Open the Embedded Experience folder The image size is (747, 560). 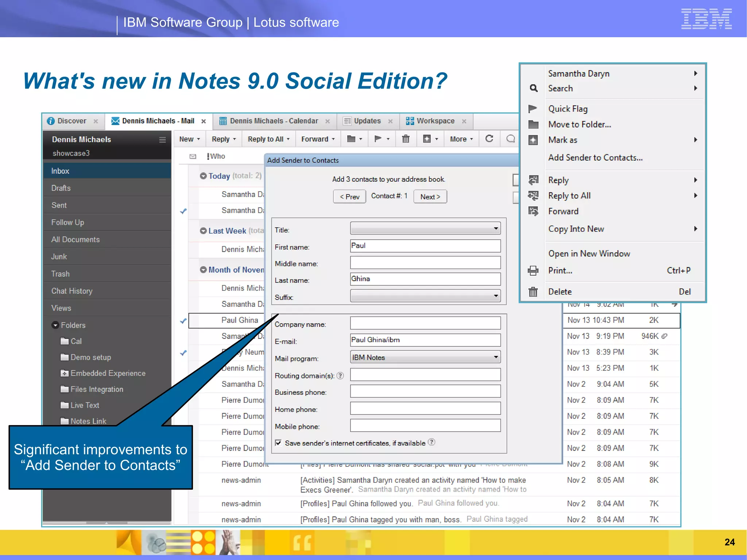click(x=103, y=373)
